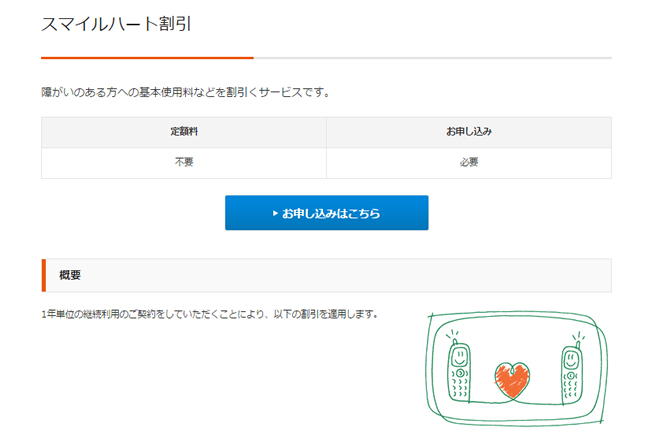
Task: Click the right phone's antenna sparks
Action: (579, 336)
